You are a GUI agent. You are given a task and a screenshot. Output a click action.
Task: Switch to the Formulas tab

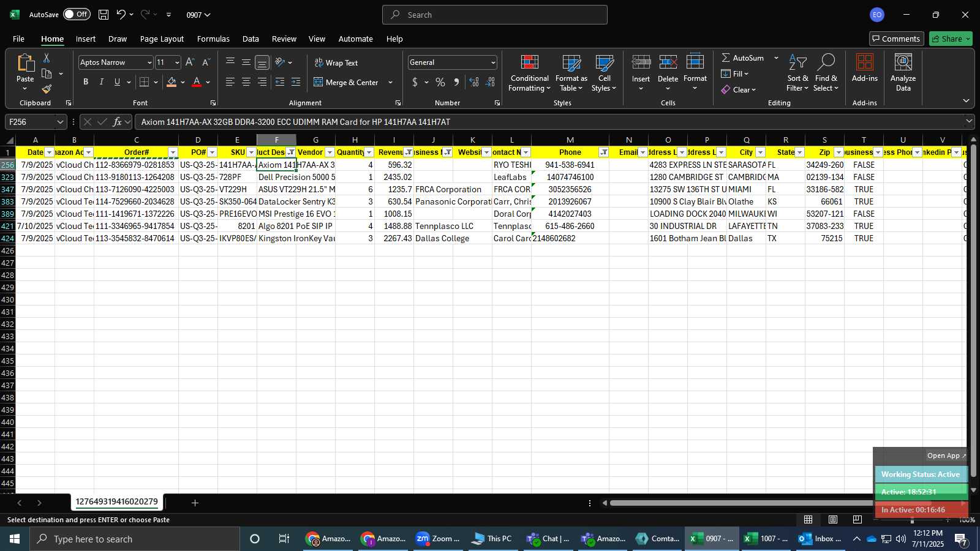(213, 39)
